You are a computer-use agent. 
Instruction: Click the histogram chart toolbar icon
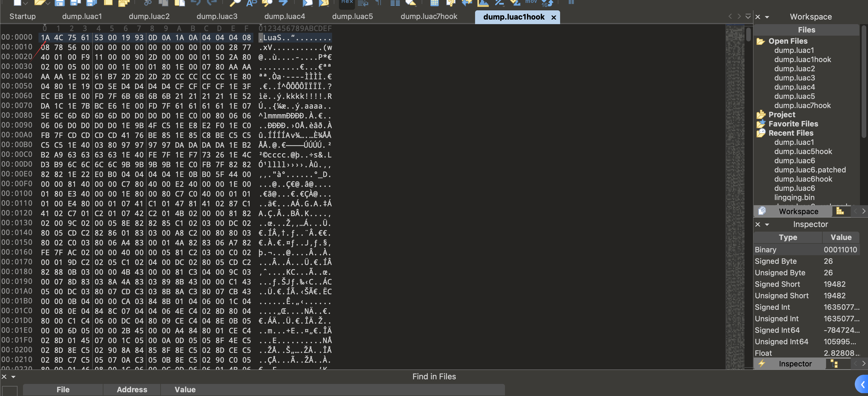(x=483, y=3)
